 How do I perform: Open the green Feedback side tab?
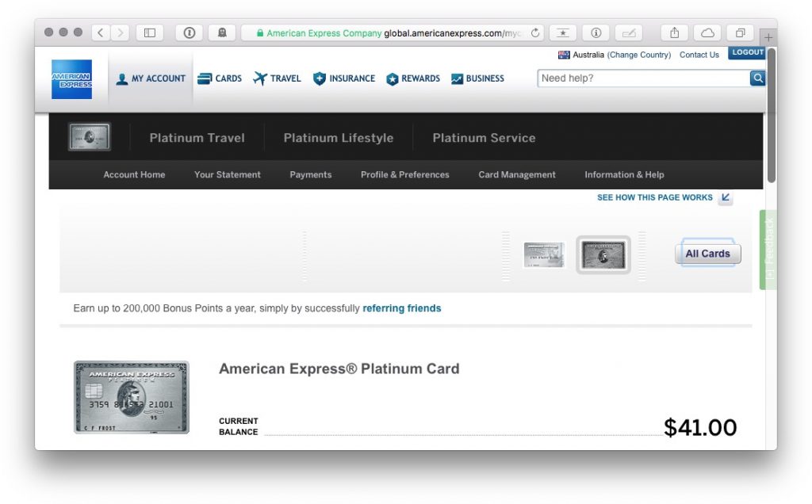coord(768,250)
